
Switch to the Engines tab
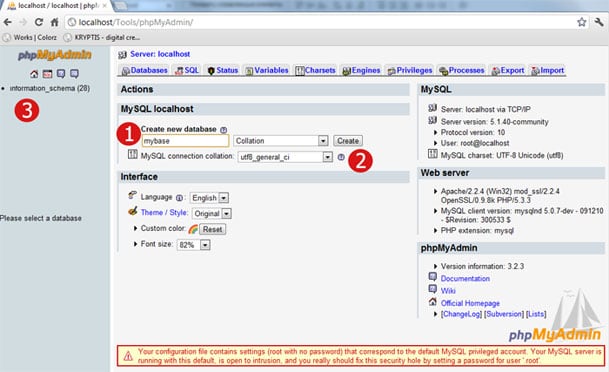coord(361,70)
